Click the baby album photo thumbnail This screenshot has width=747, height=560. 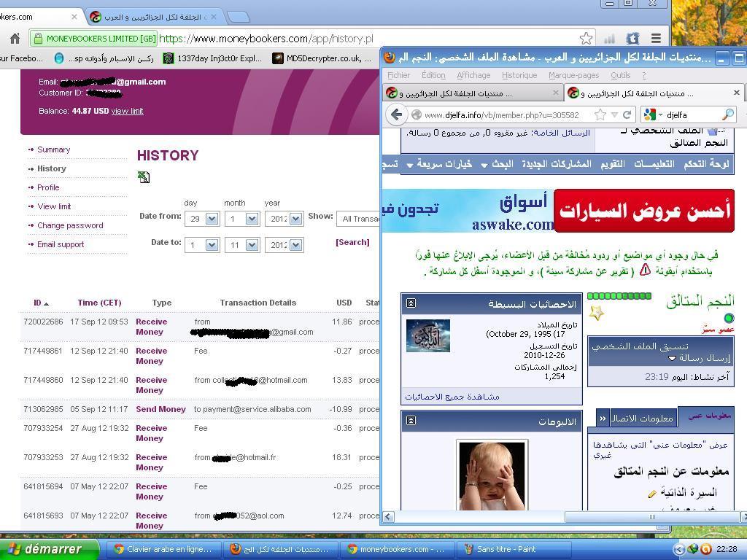pos(492,475)
